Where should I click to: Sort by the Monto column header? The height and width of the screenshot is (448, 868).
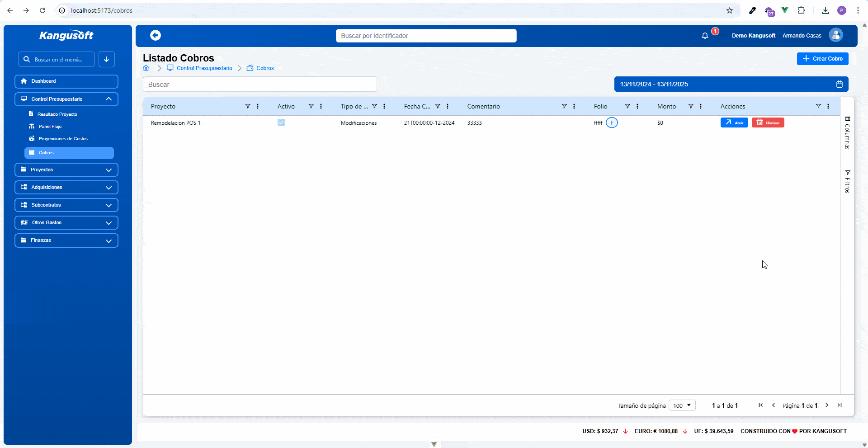pos(667,106)
